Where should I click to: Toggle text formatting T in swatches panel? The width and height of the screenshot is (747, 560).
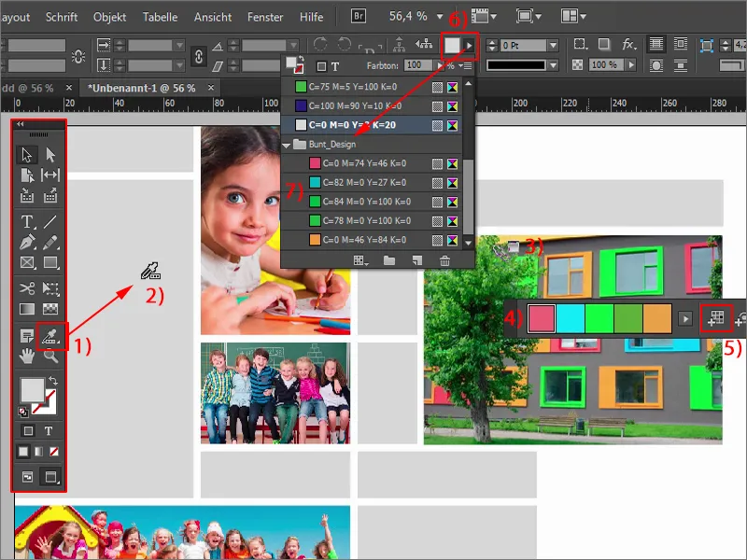pos(335,66)
